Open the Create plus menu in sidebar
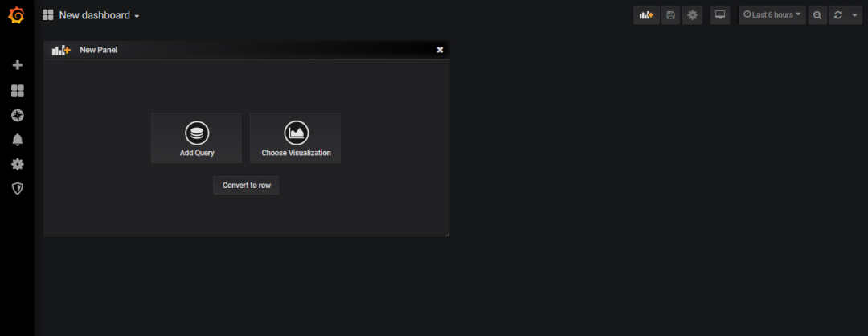The width and height of the screenshot is (868, 336). click(17, 65)
